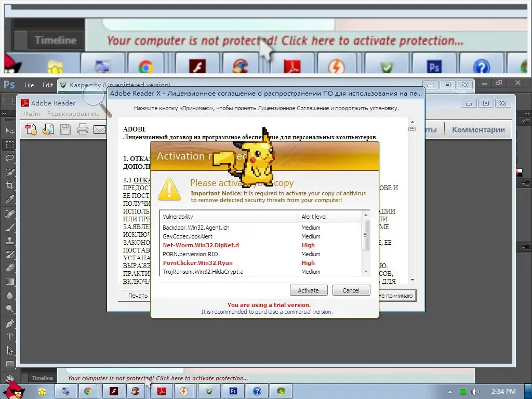Select the Rectangular Marquee tool
532x399 pixels.
point(9,144)
